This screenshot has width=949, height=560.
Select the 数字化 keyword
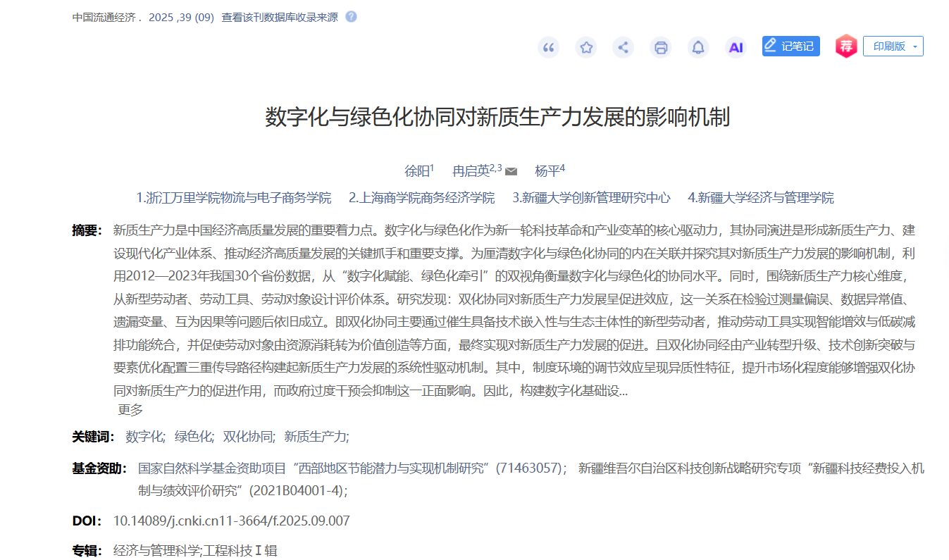click(x=144, y=437)
